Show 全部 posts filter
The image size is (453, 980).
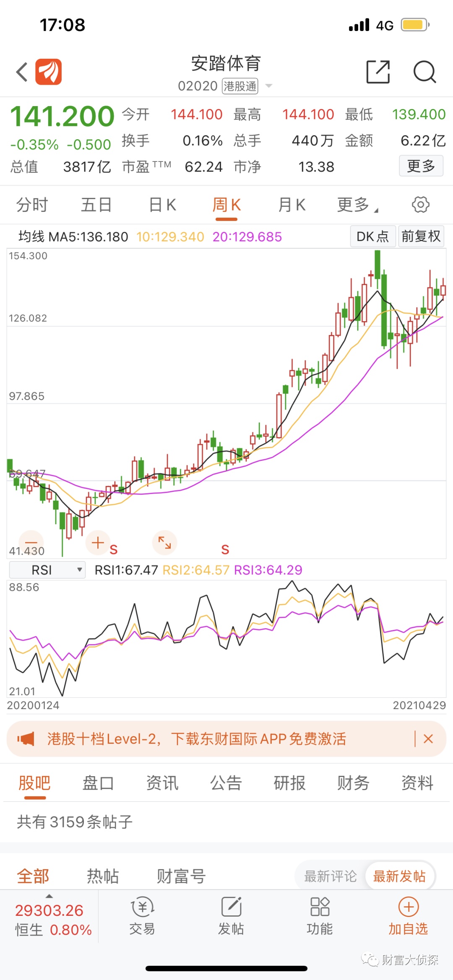(33, 876)
